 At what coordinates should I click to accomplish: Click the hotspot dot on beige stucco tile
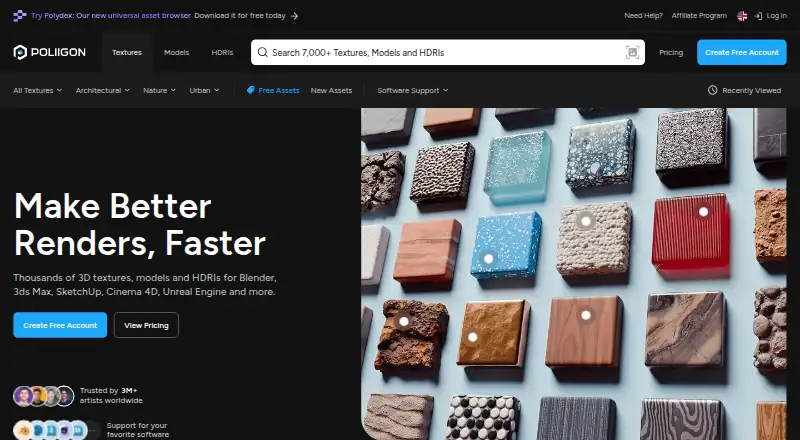(586, 221)
